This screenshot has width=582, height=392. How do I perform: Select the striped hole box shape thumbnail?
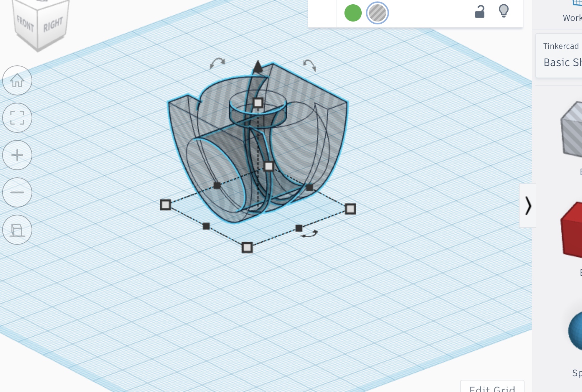point(572,129)
